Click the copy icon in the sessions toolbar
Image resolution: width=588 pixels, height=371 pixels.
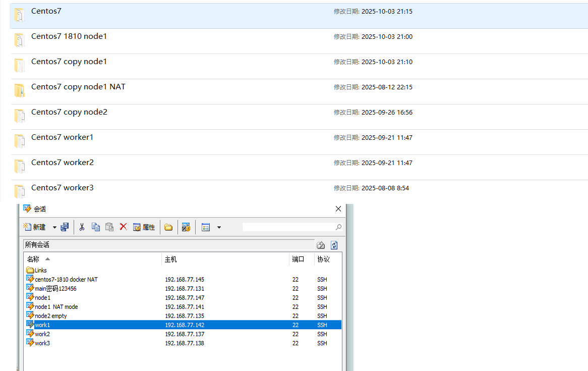coord(96,227)
